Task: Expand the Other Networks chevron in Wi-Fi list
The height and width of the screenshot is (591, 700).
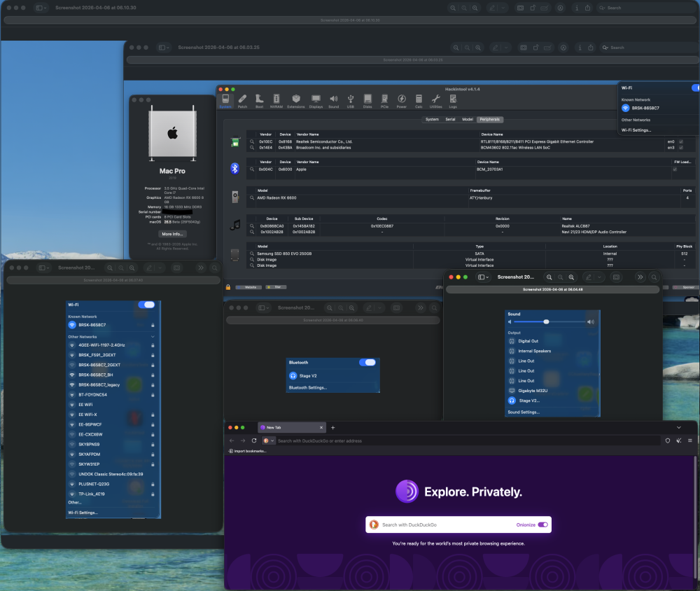Action: 153,337
